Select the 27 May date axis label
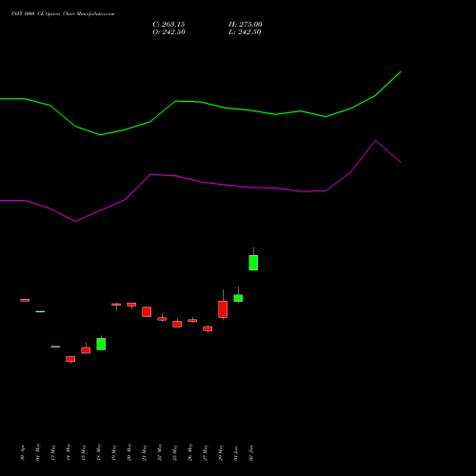 (205, 452)
